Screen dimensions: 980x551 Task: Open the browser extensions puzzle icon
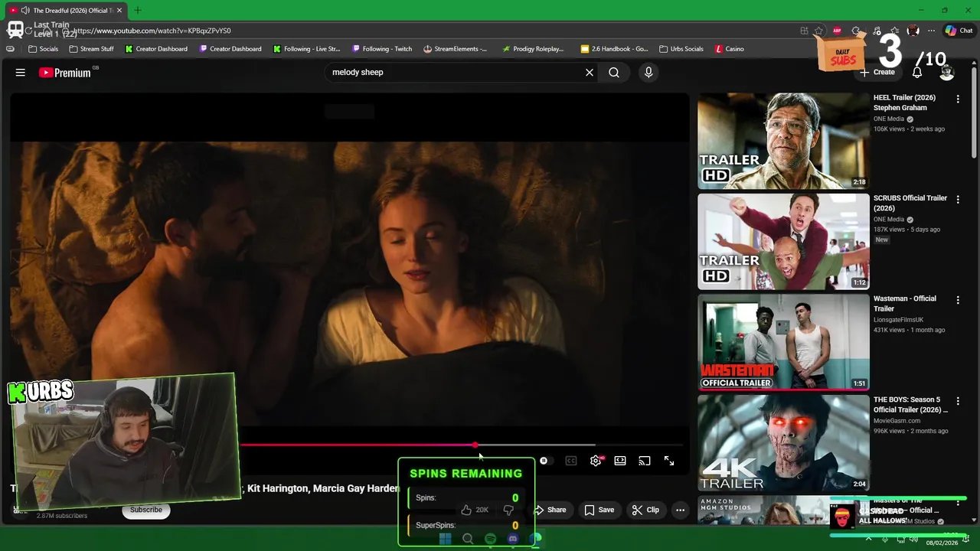click(x=856, y=31)
